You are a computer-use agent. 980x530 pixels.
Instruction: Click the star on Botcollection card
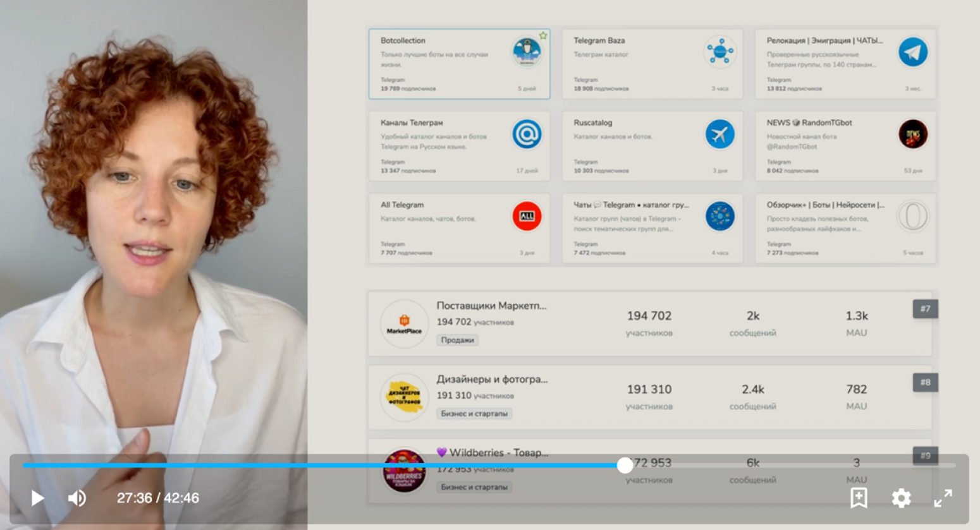[x=543, y=35]
